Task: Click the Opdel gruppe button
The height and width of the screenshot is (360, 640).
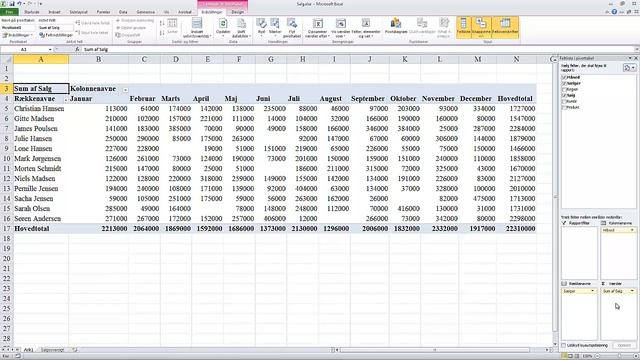Action: (x=131, y=28)
